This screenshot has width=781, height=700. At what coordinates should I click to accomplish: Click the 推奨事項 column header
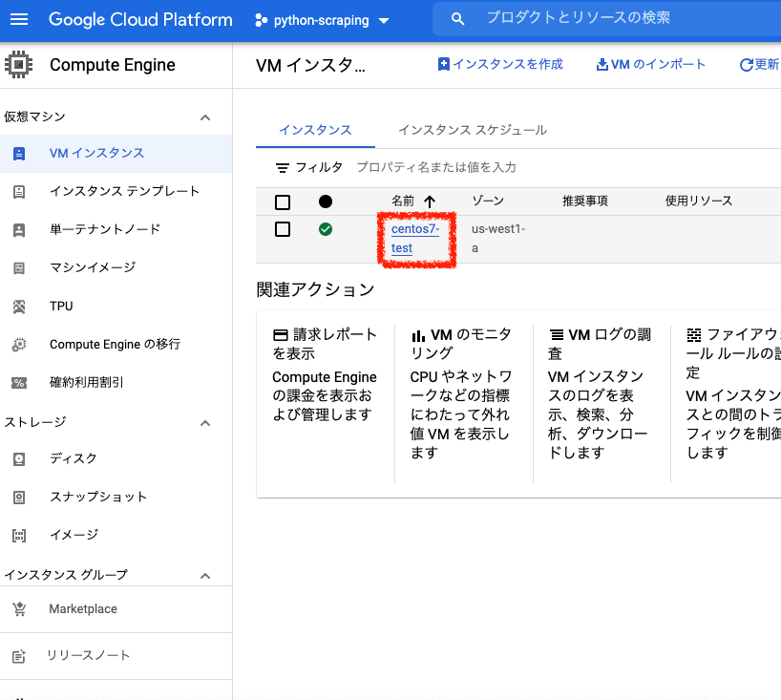click(x=584, y=201)
